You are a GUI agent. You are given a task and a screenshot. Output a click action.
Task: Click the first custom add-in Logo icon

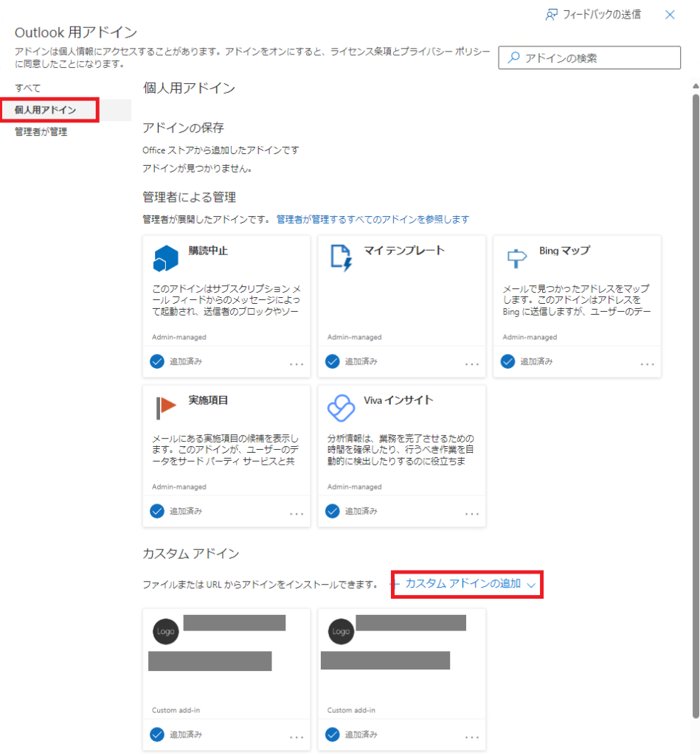(165, 631)
